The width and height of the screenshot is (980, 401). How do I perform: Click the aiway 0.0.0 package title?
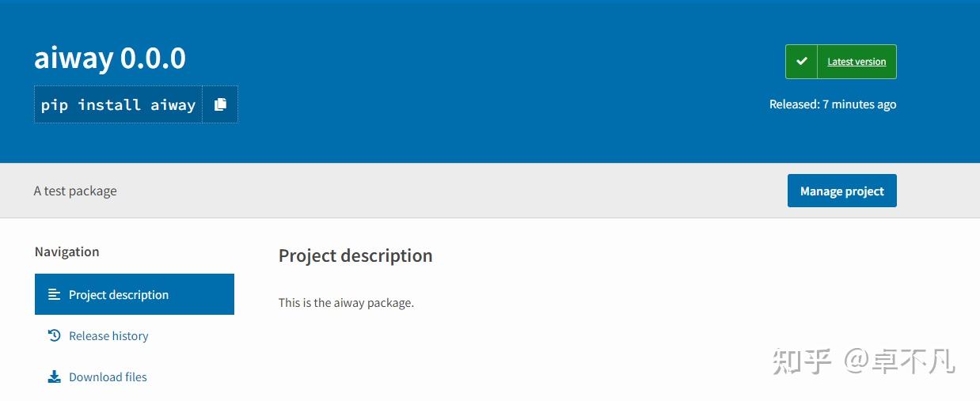(110, 58)
